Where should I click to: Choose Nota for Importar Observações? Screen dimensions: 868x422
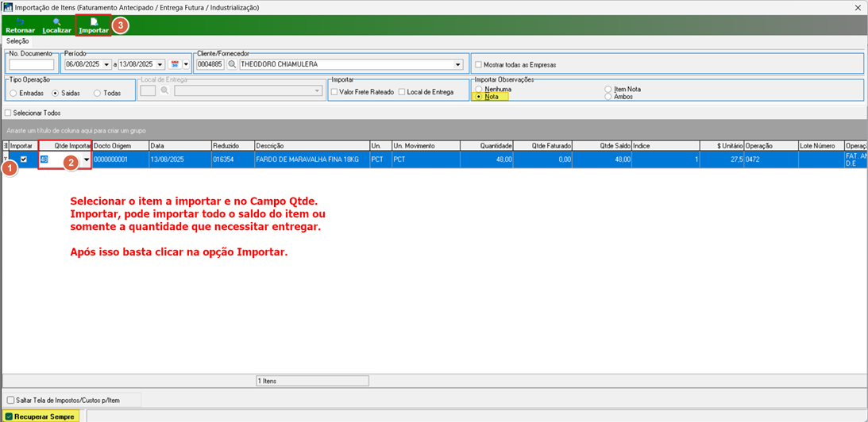478,96
